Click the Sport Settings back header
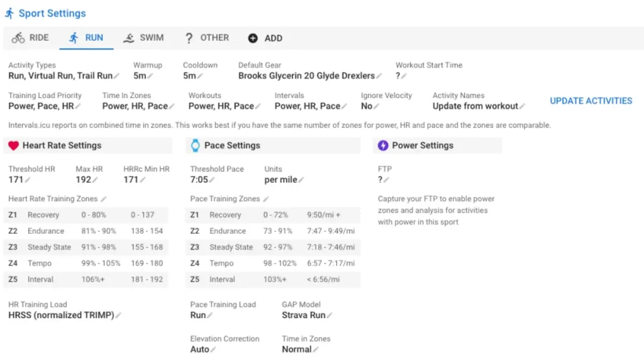644x362 pixels. pos(45,13)
